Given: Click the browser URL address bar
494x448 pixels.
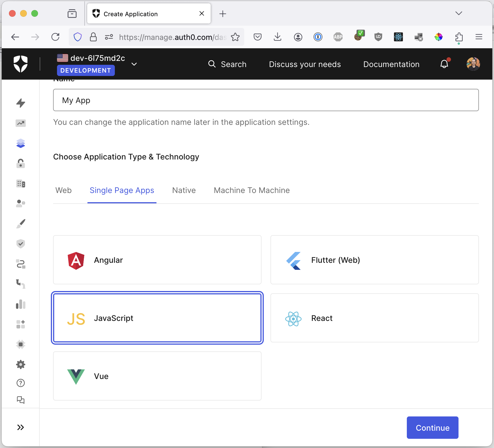Looking at the screenshot, I should [x=172, y=37].
